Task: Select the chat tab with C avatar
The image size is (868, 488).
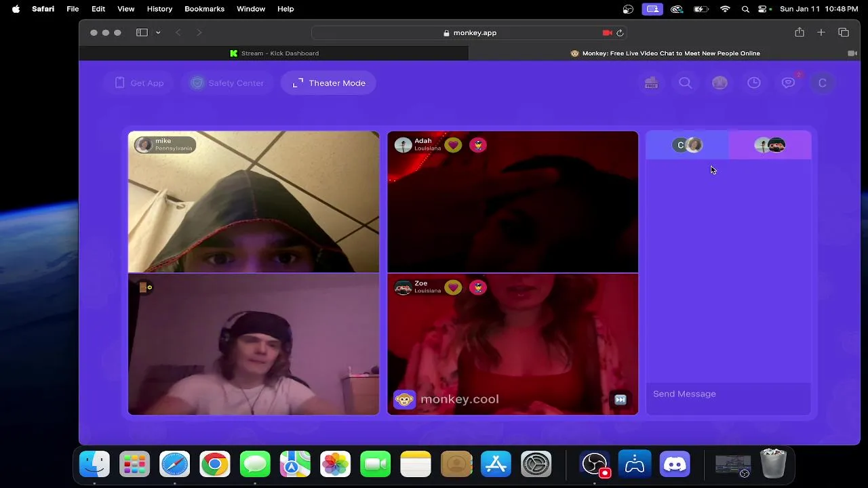Action: [687, 145]
